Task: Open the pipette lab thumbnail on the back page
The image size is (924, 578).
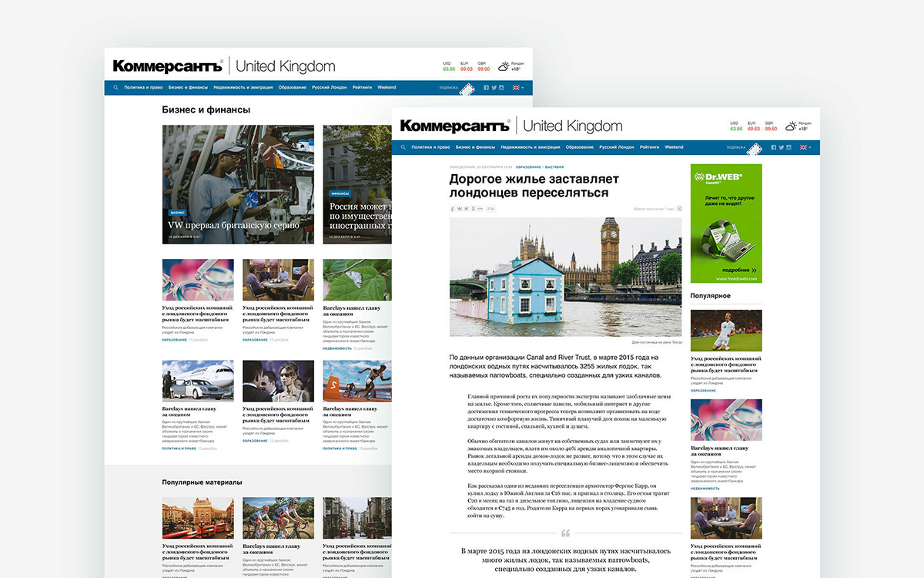Action: 198,280
